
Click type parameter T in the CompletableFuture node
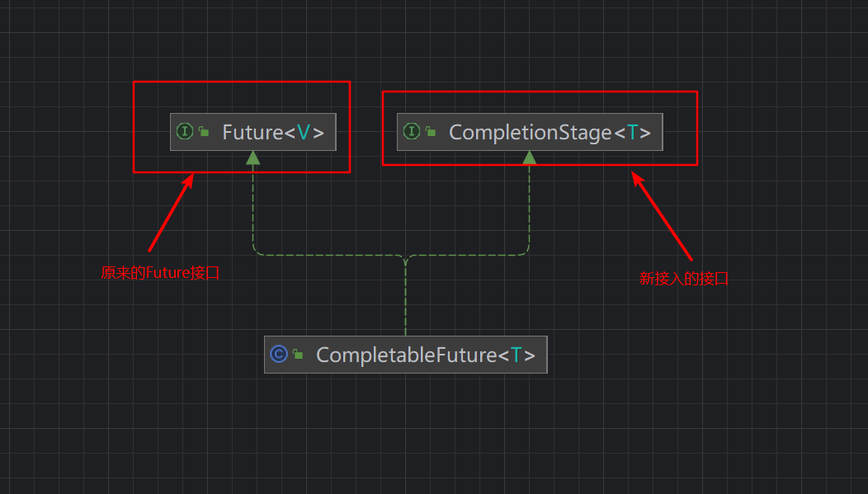click(x=517, y=355)
